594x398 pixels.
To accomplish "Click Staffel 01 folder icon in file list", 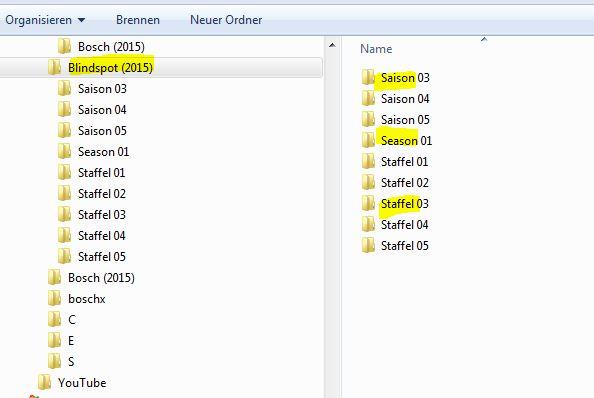I will click(x=368, y=161).
